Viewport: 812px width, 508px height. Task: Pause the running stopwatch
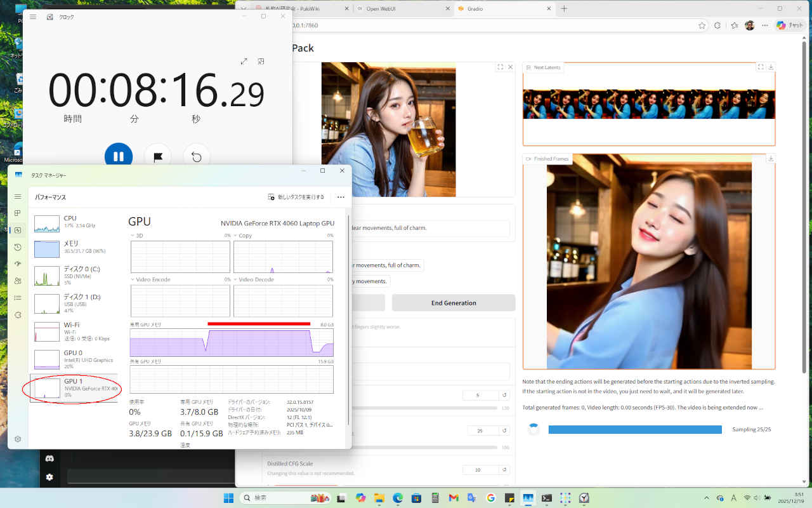click(119, 156)
